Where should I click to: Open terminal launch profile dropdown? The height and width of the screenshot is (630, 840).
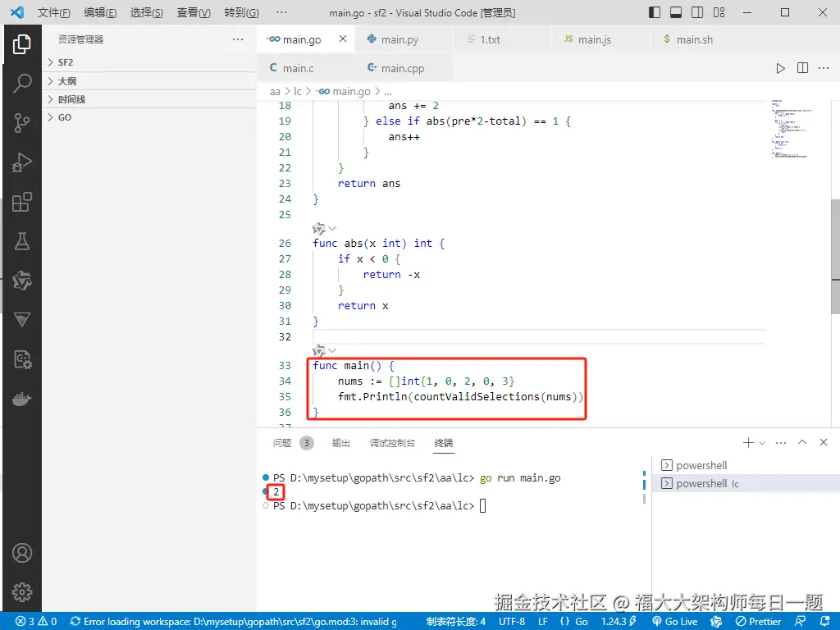(762, 443)
